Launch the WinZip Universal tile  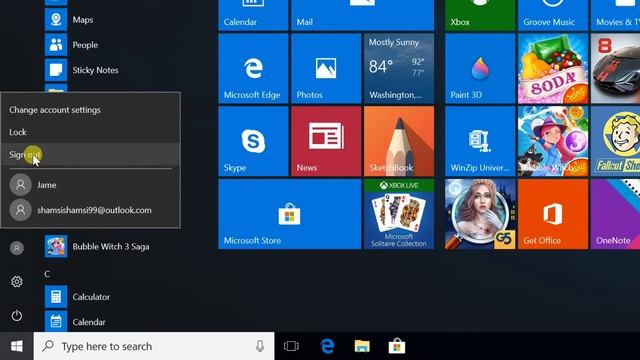[480, 141]
